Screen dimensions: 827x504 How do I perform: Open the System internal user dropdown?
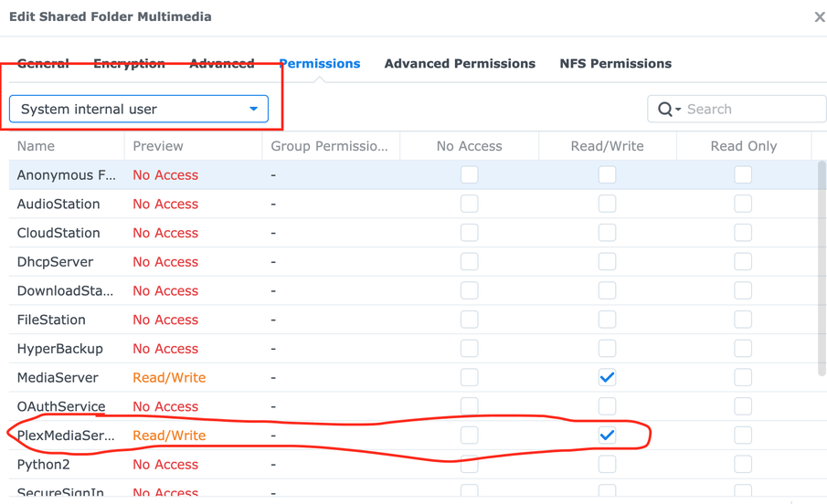(139, 110)
